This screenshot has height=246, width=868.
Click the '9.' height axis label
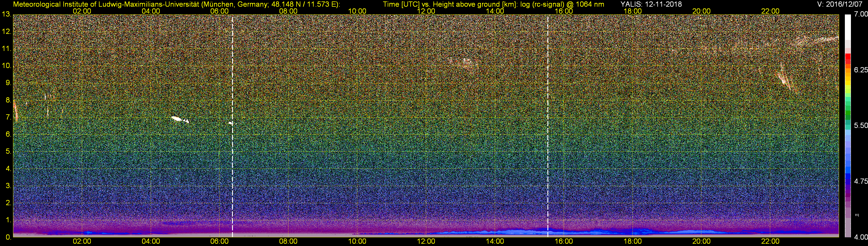click(x=8, y=83)
